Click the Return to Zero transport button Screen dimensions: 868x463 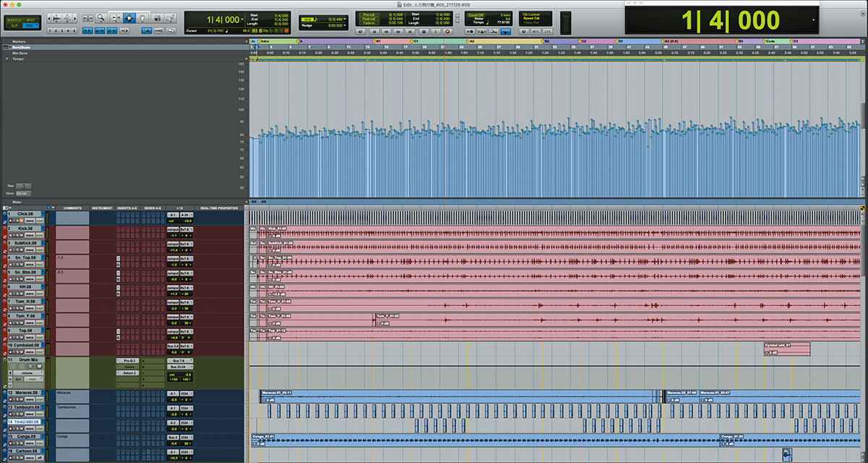[x=374, y=31]
